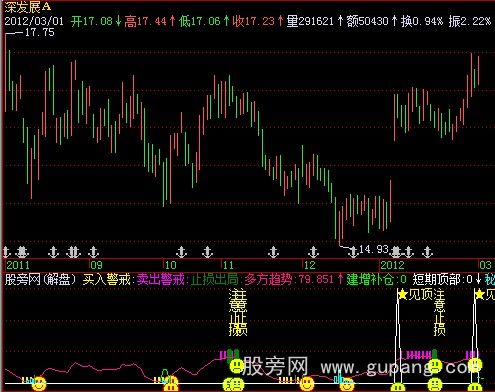This screenshot has width=495, height=392.
Task: Click the sad face signal icon beneath the first 注意止损 text
Action: pyautogui.click(x=237, y=366)
